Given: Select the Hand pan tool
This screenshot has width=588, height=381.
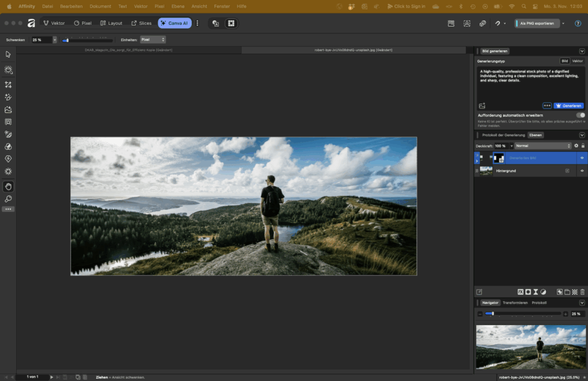Looking at the screenshot, I should (x=8, y=186).
